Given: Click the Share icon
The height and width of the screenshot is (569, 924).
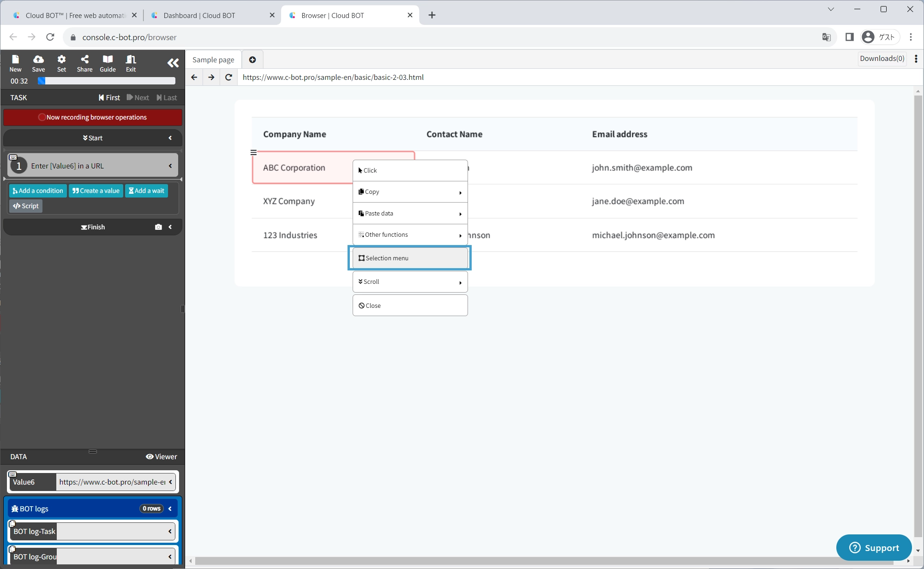Looking at the screenshot, I should tap(84, 63).
